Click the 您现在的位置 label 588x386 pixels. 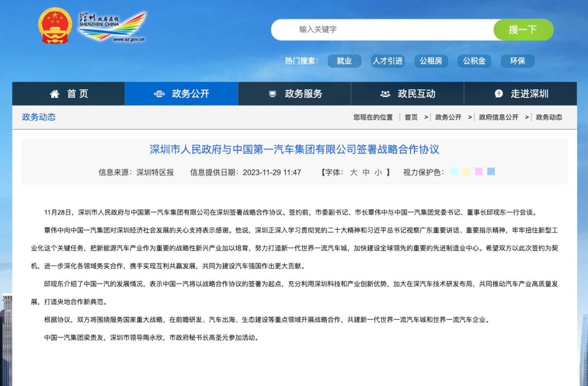(373, 118)
